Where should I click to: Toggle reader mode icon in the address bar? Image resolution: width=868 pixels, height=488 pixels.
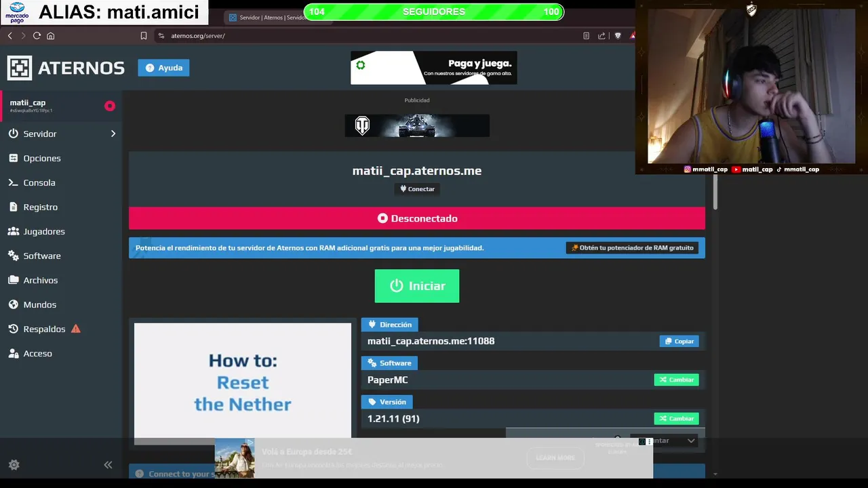click(x=586, y=36)
